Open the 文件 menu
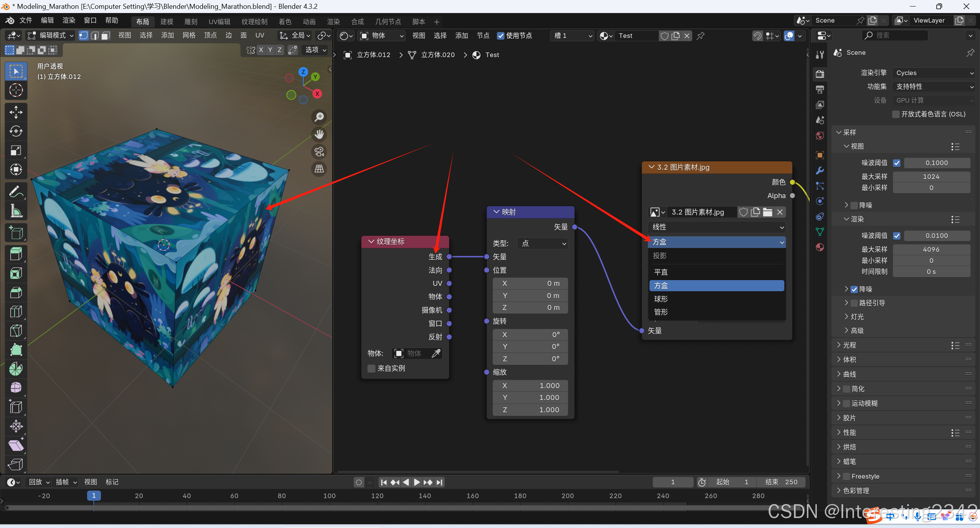Viewport: 980px width, 528px height. pyautogui.click(x=26, y=20)
